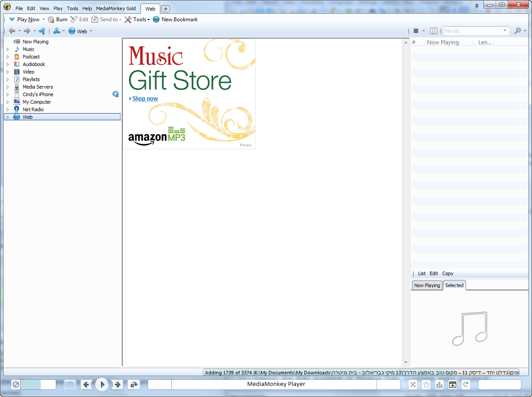Expand the Media Servers tree node
The height and width of the screenshot is (397, 532).
8,87
